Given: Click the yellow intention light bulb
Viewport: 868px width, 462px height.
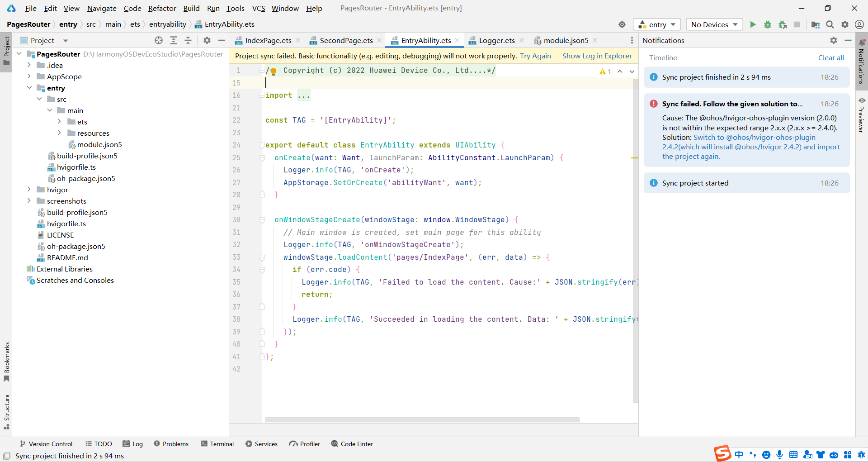Looking at the screenshot, I should [x=274, y=71].
